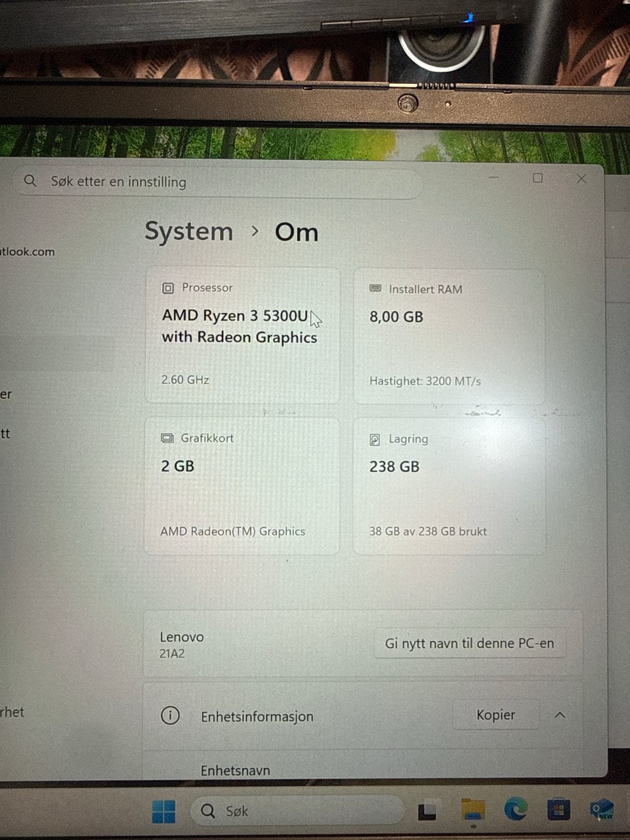
Task: Click the search magnifier icon in Settings
Action: tap(30, 180)
